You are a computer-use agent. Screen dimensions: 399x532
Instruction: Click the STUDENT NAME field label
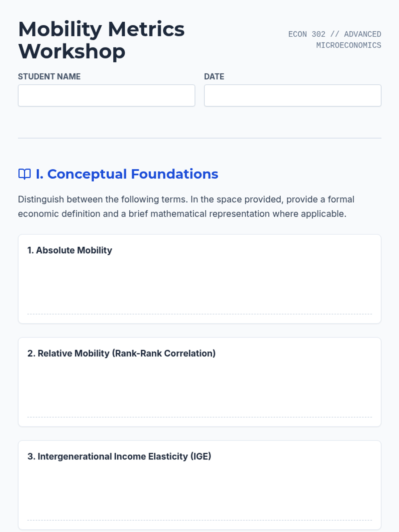pos(49,76)
